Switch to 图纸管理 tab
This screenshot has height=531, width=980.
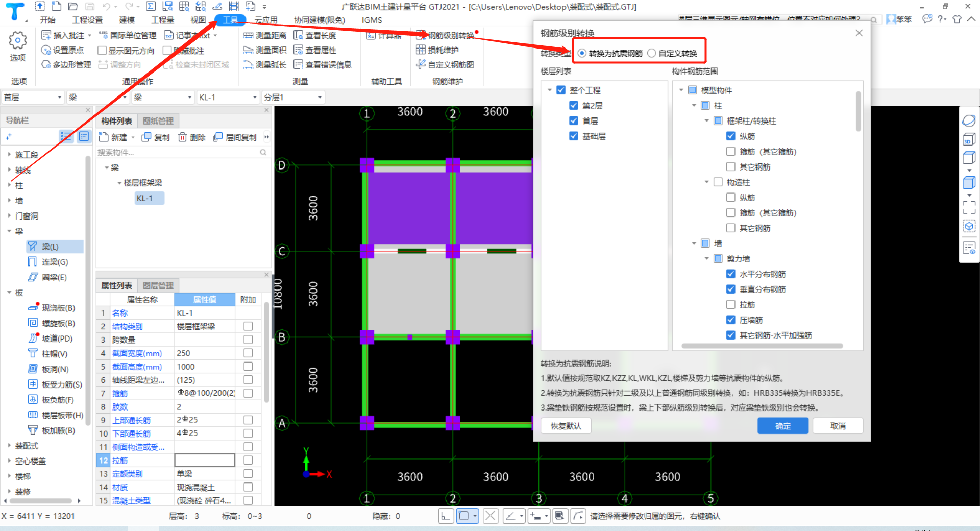158,121
